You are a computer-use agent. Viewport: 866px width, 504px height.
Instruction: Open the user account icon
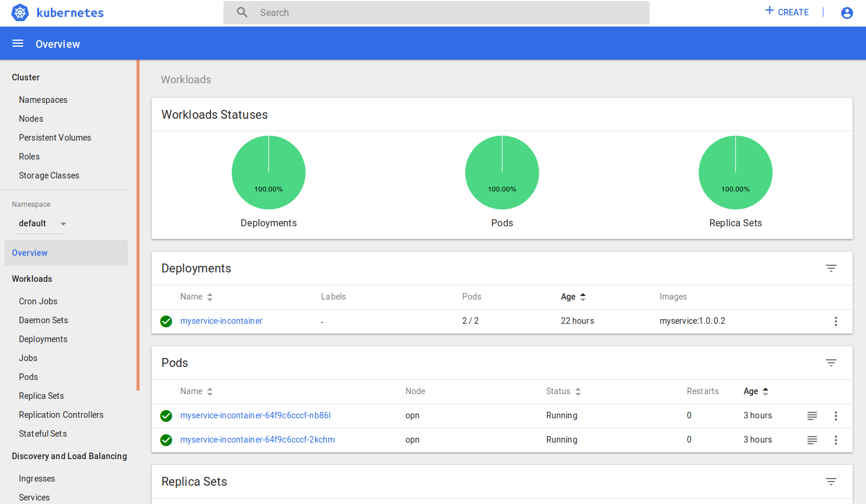847,12
